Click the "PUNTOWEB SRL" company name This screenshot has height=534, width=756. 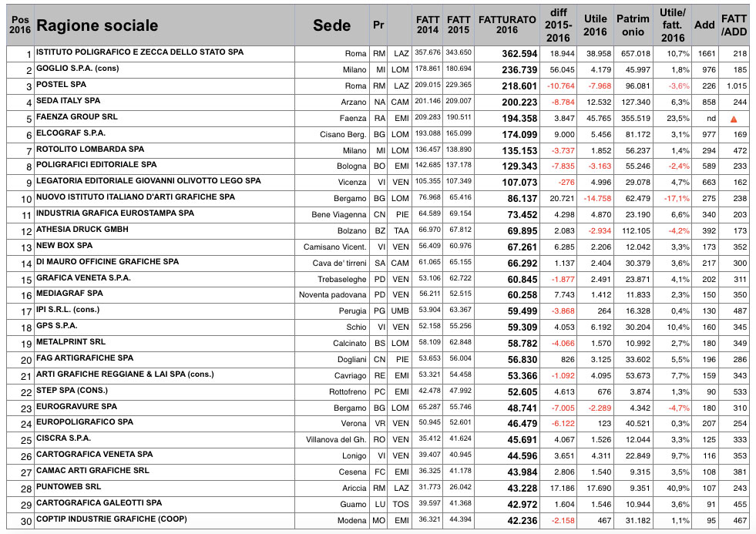point(69,487)
